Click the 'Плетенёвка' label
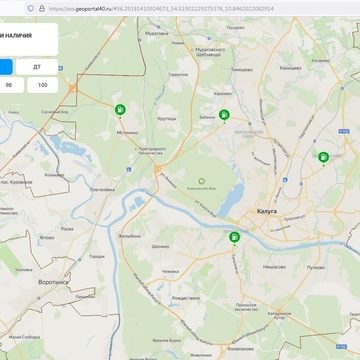The width and height of the screenshot is (360, 360). click(x=102, y=190)
